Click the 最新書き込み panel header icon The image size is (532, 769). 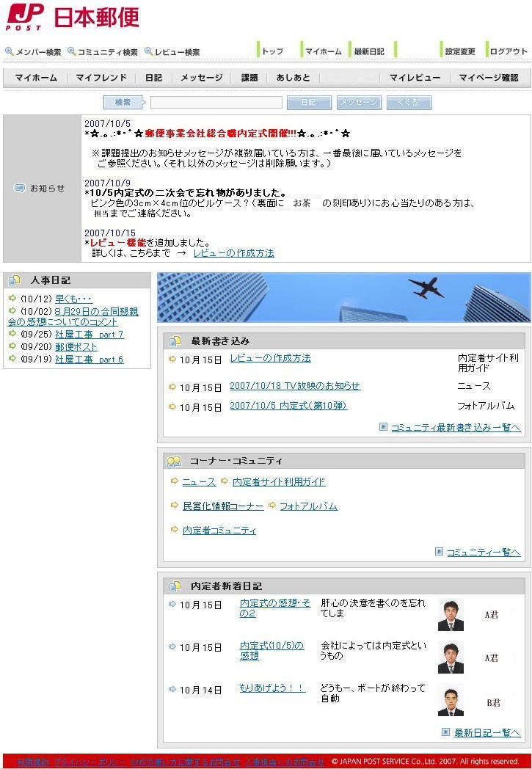(x=175, y=341)
